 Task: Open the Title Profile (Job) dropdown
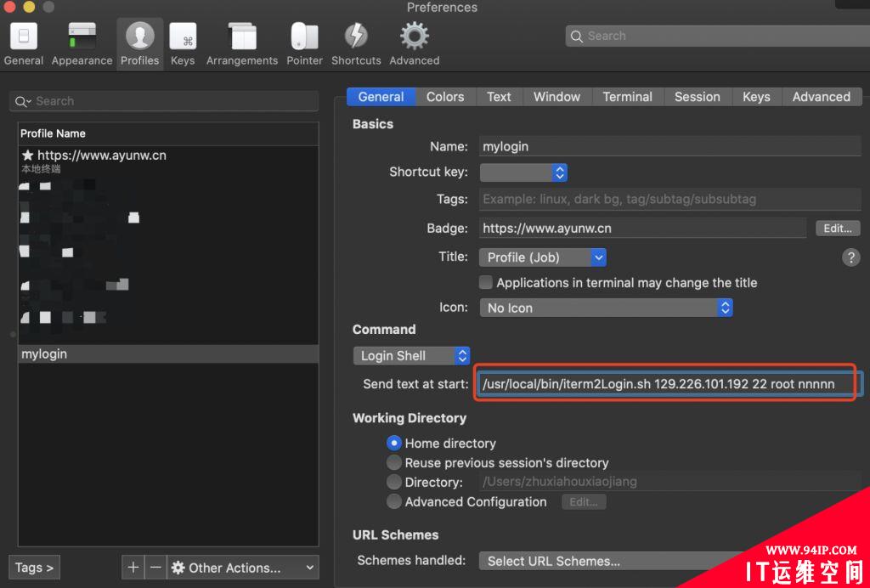543,257
